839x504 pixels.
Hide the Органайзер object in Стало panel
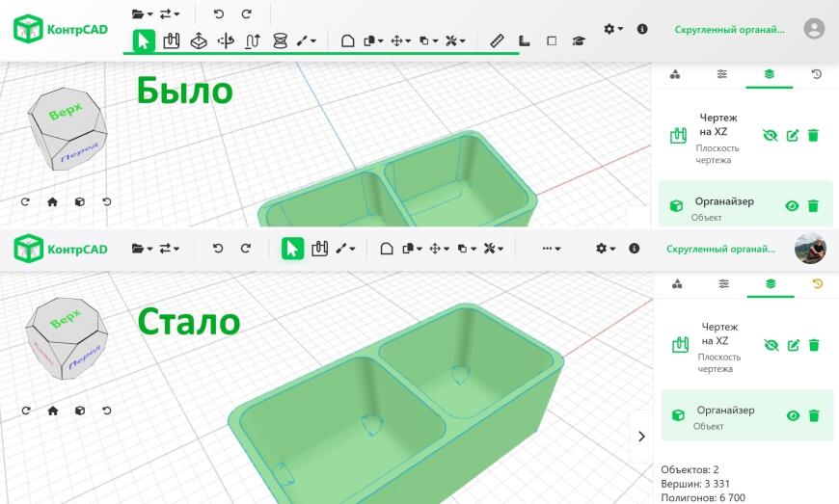(x=793, y=415)
